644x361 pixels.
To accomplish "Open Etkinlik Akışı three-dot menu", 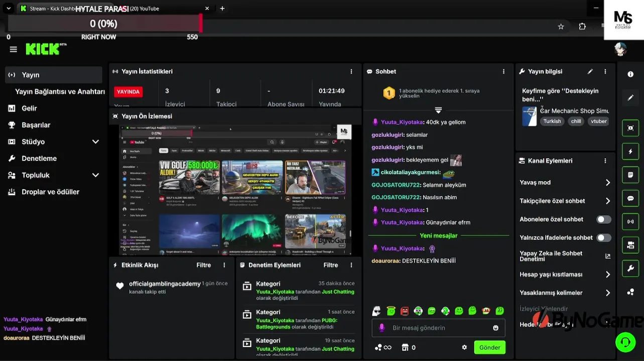I will tap(224, 265).
